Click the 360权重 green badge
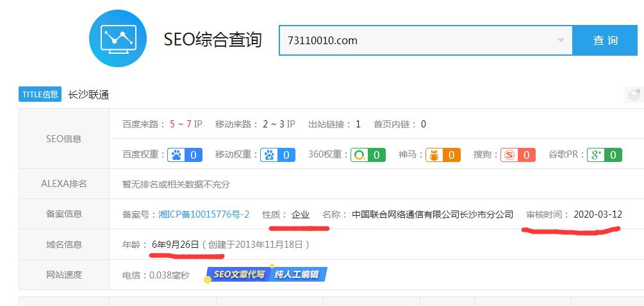The height and width of the screenshot is (306, 644). pyautogui.click(x=368, y=155)
